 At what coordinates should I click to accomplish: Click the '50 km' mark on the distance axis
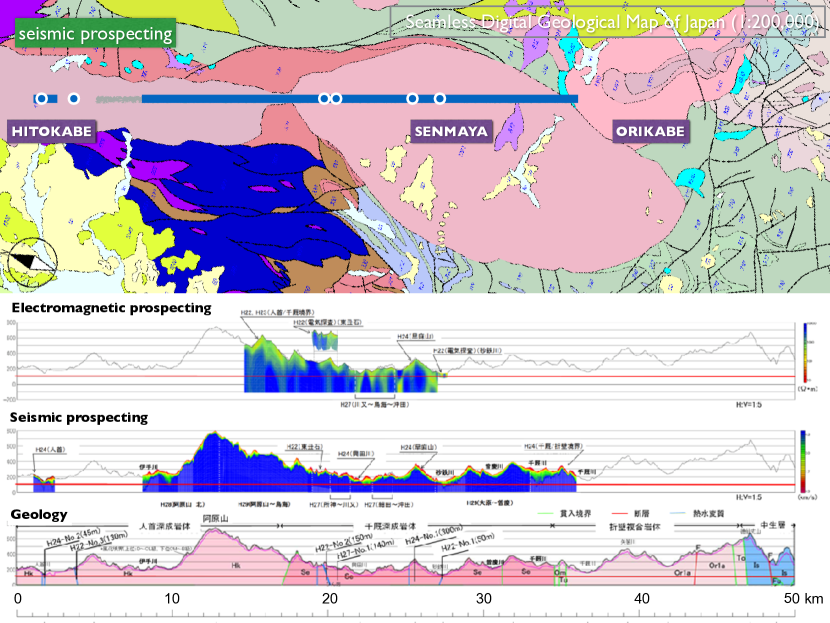point(804,599)
